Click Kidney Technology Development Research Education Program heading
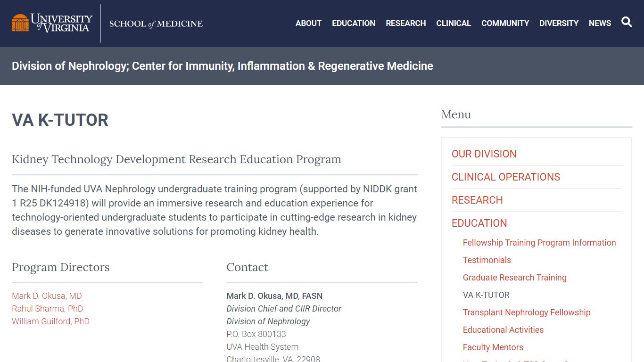 pos(176,159)
